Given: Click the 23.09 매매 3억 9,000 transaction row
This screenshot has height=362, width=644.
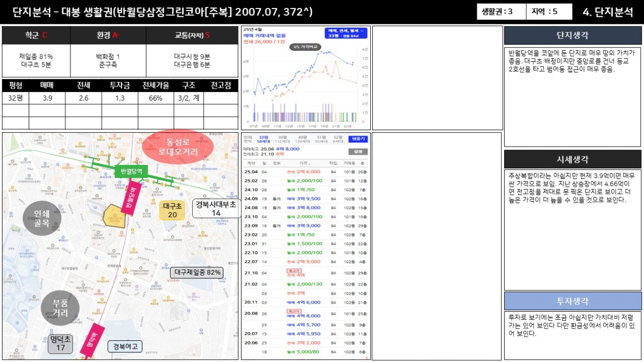Looking at the screenshot, I should pyautogui.click(x=306, y=226).
